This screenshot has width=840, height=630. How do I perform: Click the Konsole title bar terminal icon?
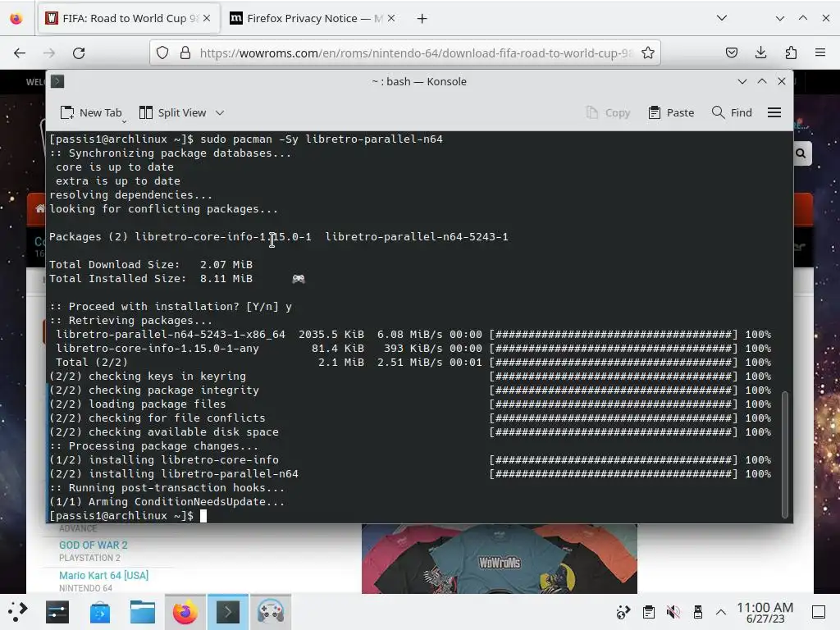pyautogui.click(x=57, y=81)
